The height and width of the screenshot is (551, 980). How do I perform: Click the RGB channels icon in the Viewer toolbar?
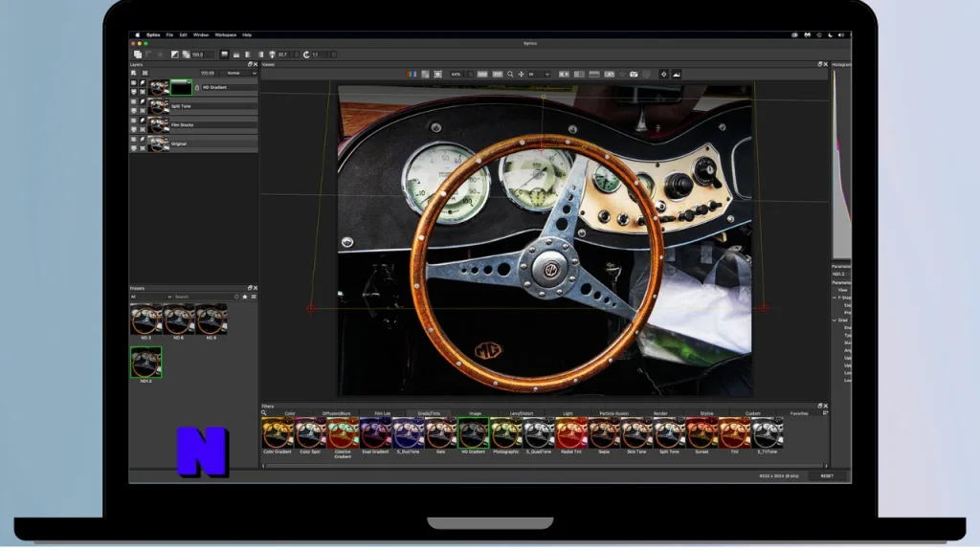tap(412, 74)
